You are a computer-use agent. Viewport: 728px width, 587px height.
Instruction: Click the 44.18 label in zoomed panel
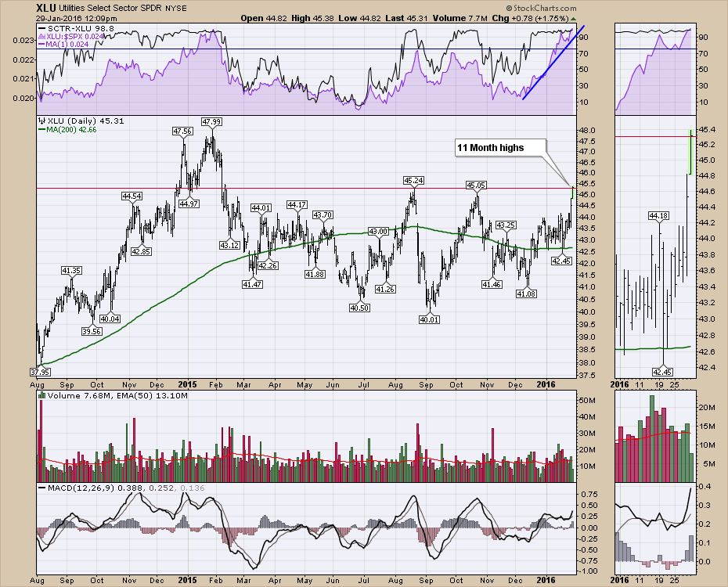(658, 215)
